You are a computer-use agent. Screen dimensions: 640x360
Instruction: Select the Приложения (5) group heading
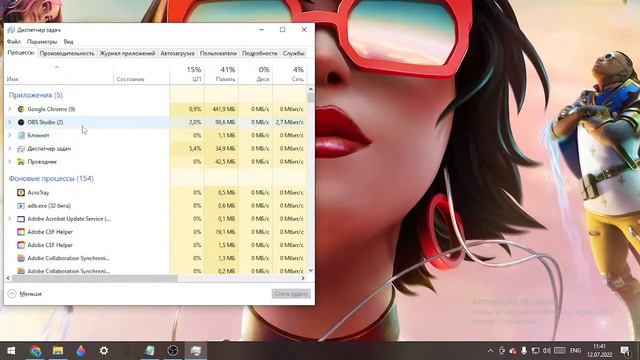[36, 95]
